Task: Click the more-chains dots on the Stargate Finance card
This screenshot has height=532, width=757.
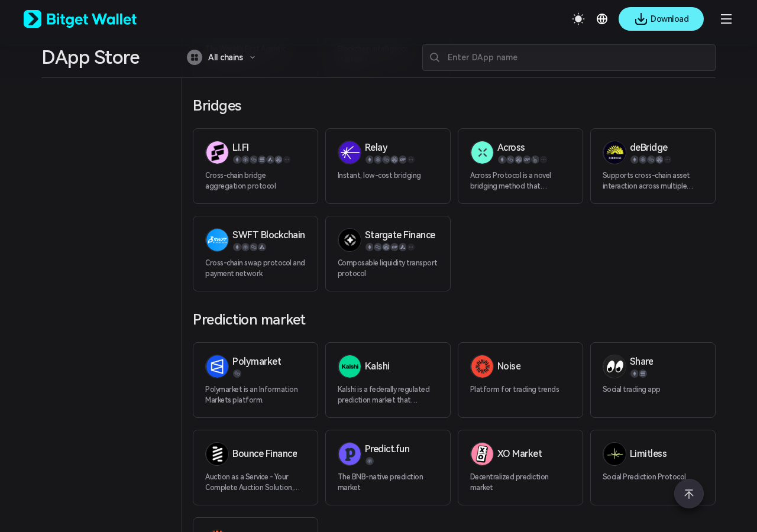Action: pos(411,247)
